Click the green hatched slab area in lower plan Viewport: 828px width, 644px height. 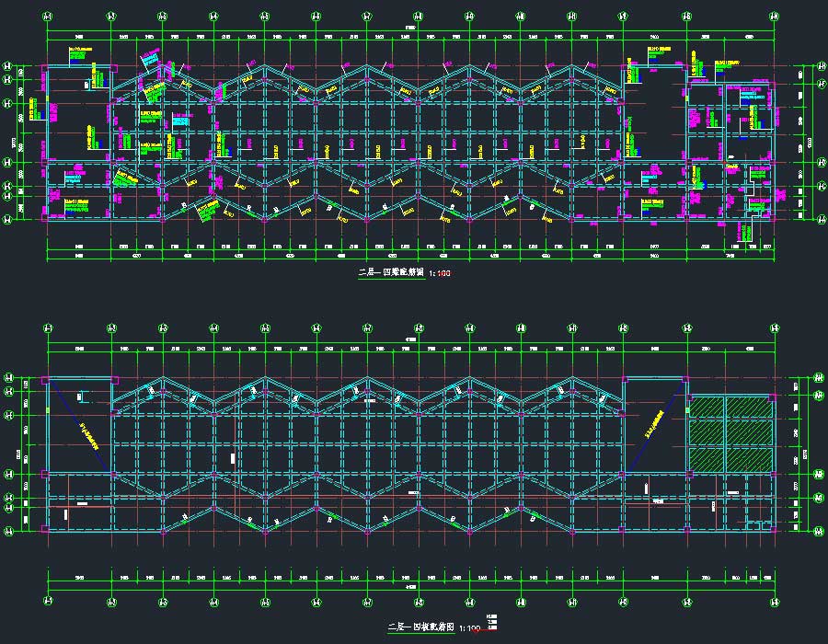tap(730, 432)
